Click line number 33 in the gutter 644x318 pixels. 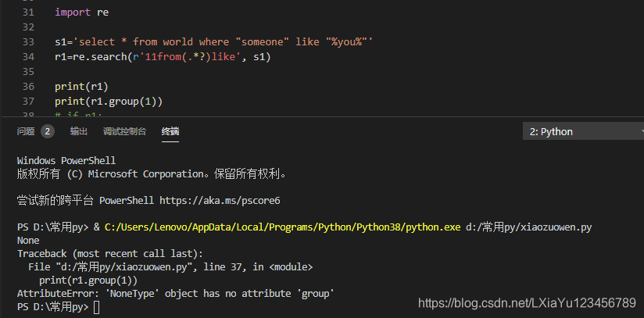point(28,42)
